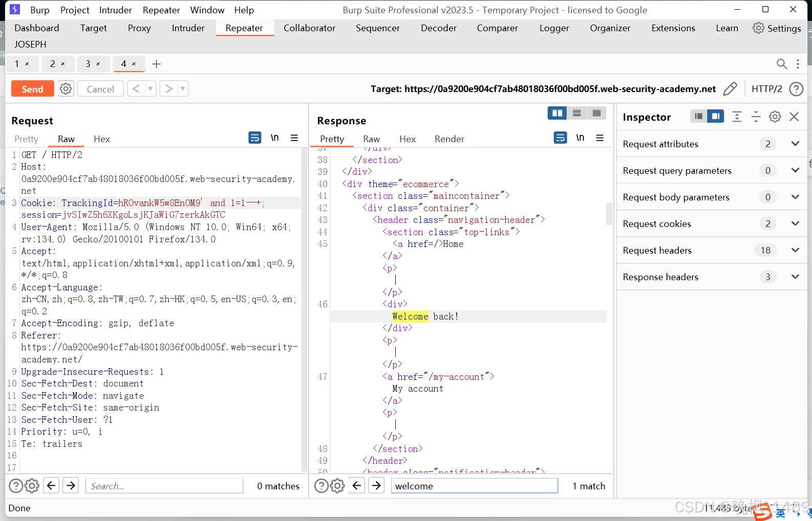Go to previous request in history
Screen dimensions: 812x521
[x=136, y=89]
